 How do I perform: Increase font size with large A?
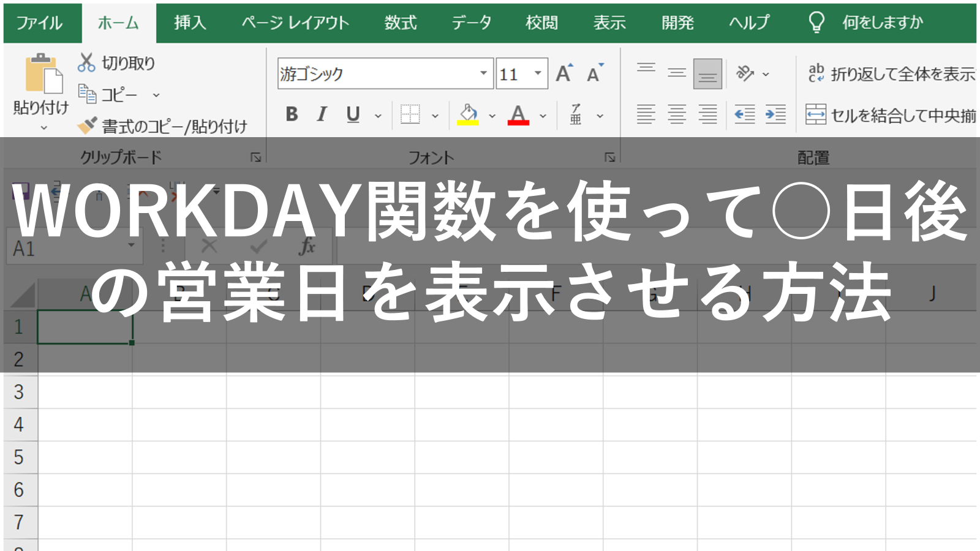(x=564, y=73)
